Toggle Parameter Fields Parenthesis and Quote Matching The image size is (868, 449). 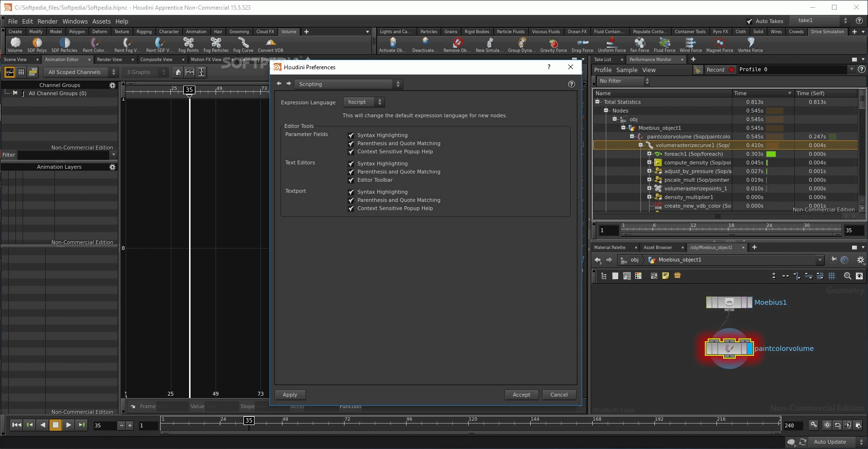pyautogui.click(x=351, y=144)
